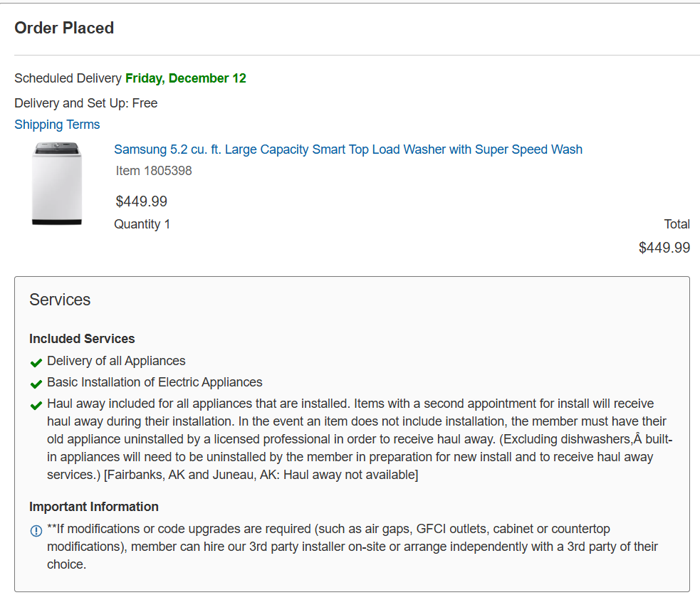Viewport: 700px width, 600px height.
Task: Click the Services section heading
Action: coord(60,300)
